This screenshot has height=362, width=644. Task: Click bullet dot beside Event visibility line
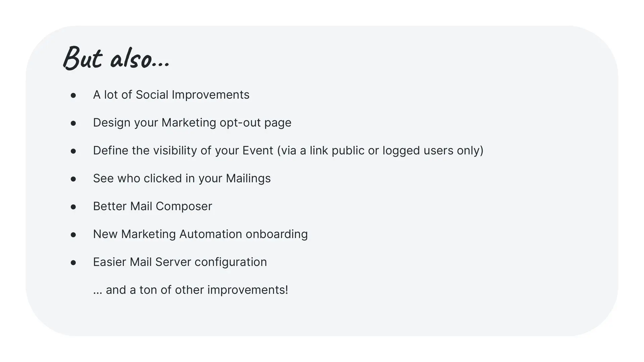coord(73,152)
